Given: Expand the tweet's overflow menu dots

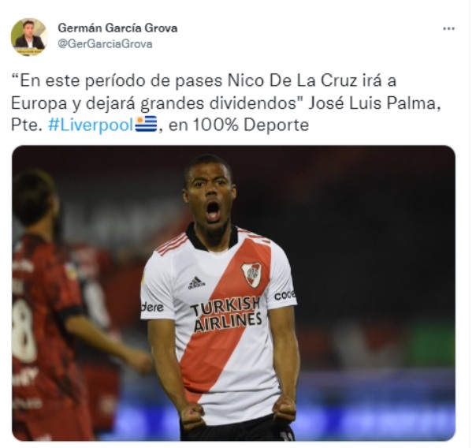Looking at the screenshot, I should (448, 29).
